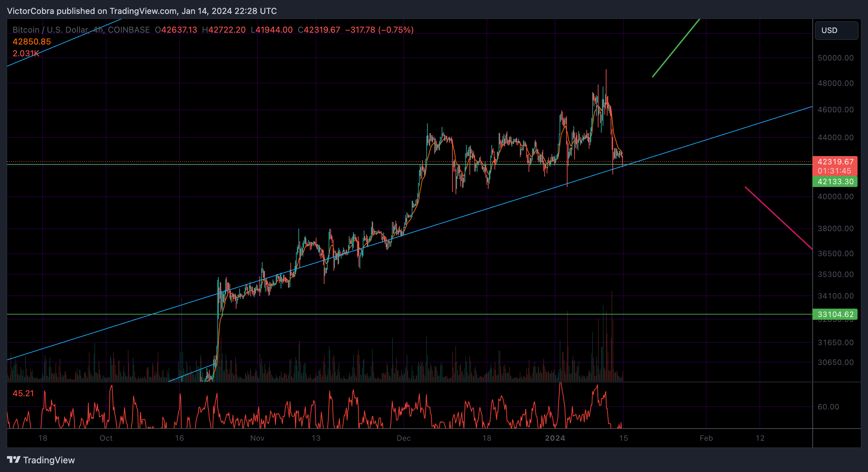The height and width of the screenshot is (472, 868).
Task: Open the USD currency selector
Action: point(836,30)
